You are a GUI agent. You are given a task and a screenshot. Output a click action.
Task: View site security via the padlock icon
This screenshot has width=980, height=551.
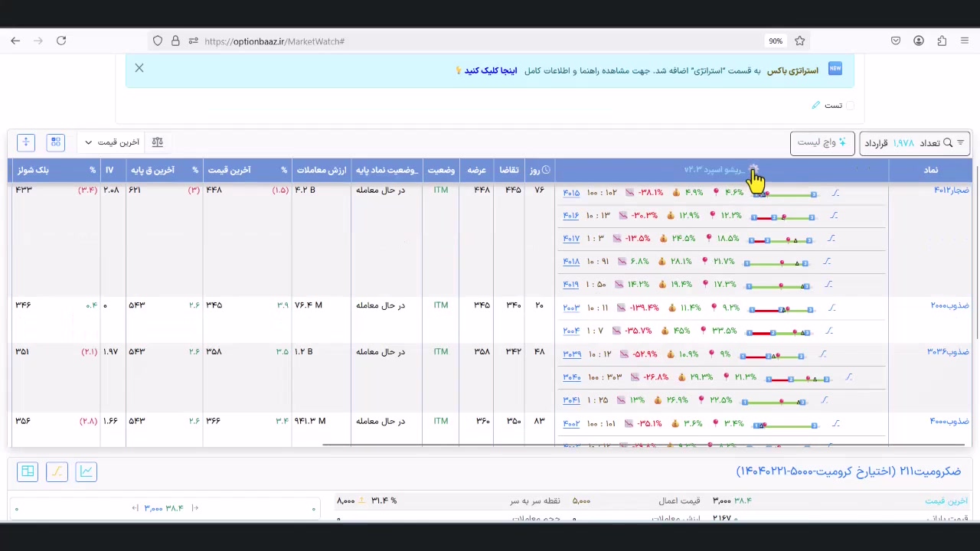175,41
